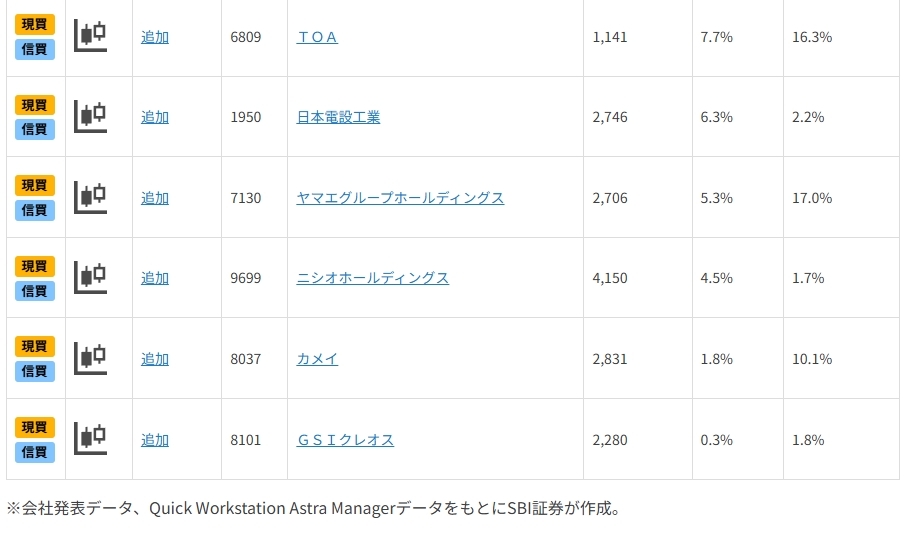Viewport: 910px width, 541px height.
Task: Open the ヤマエグループホールディングス stock link
Action: coord(400,198)
